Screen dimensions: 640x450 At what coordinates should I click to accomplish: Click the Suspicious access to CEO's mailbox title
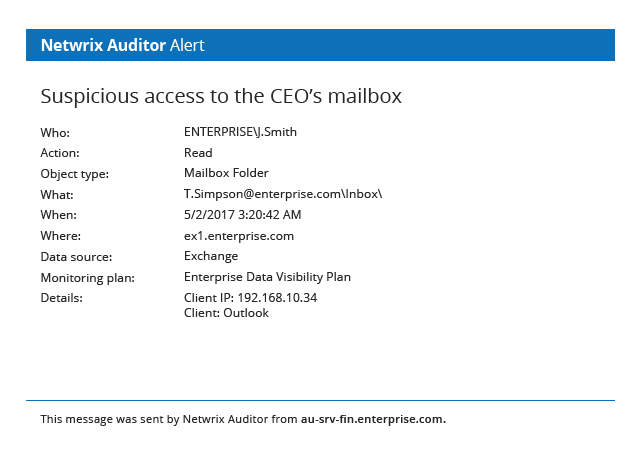(220, 96)
